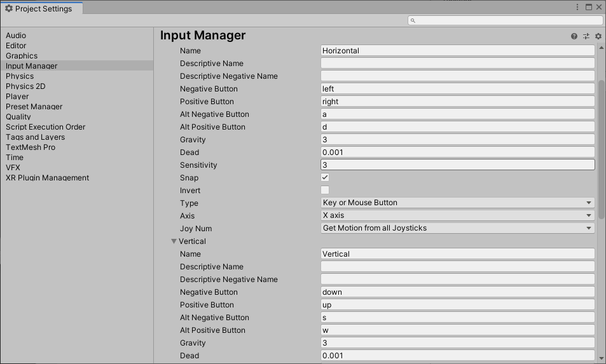This screenshot has width=606, height=364.
Task: Click the scrollbar down arrow
Action: coord(601,358)
